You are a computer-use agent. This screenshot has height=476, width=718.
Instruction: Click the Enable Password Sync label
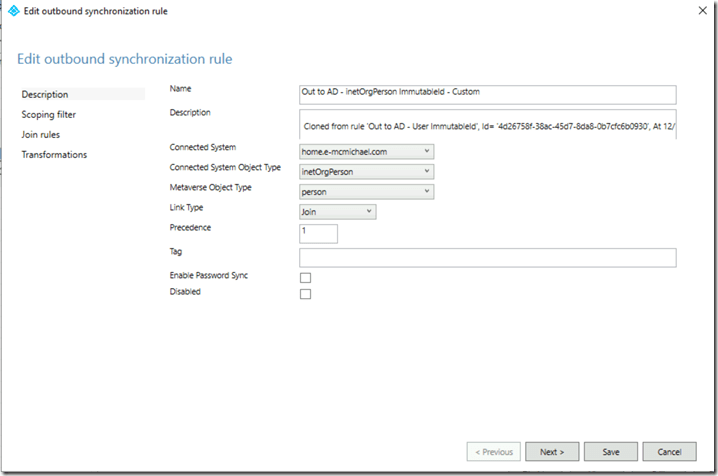click(x=208, y=275)
